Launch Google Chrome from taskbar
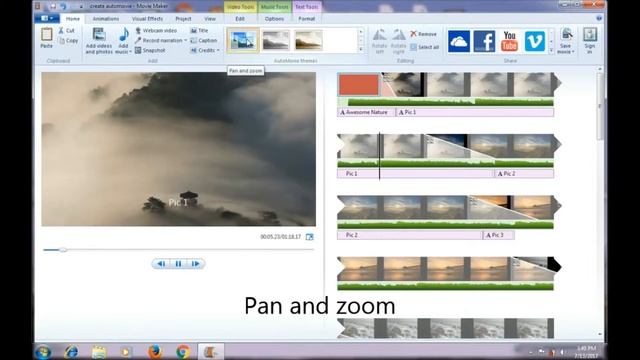Image resolution: width=640 pixels, height=360 pixels. 183,351
